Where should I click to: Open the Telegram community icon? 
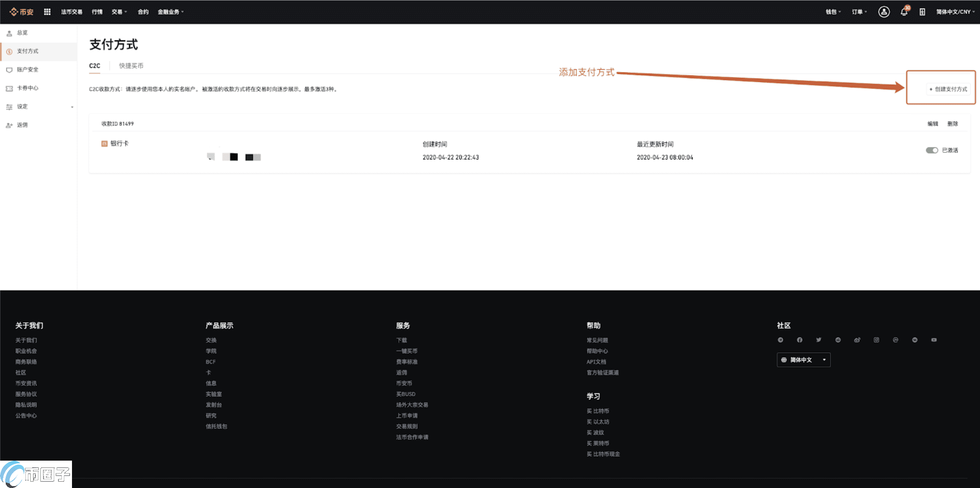pyautogui.click(x=780, y=340)
